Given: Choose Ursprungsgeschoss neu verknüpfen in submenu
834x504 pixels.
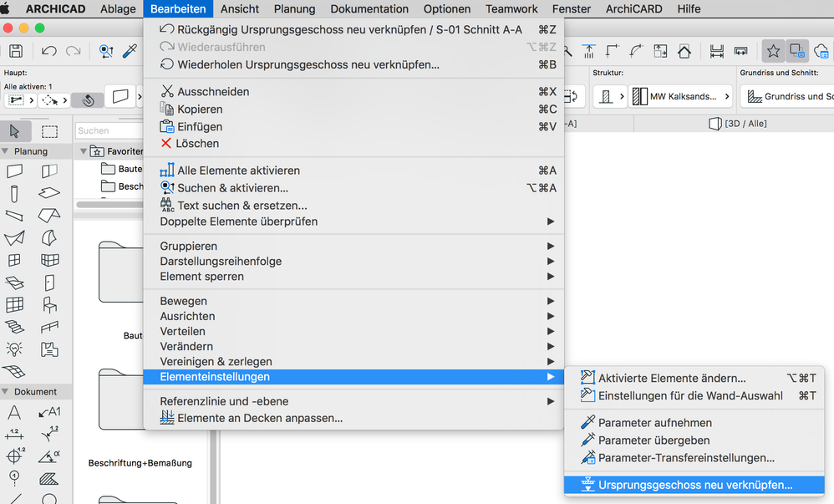Looking at the screenshot, I should (x=694, y=485).
